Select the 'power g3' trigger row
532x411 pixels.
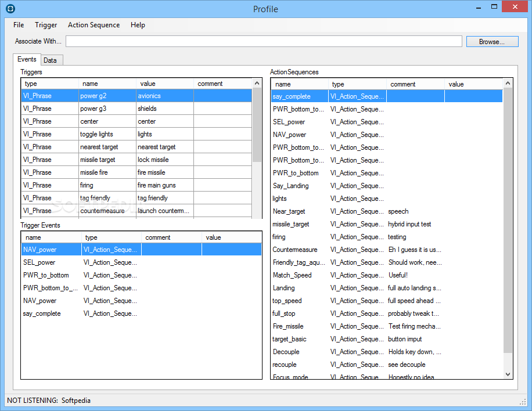point(136,109)
